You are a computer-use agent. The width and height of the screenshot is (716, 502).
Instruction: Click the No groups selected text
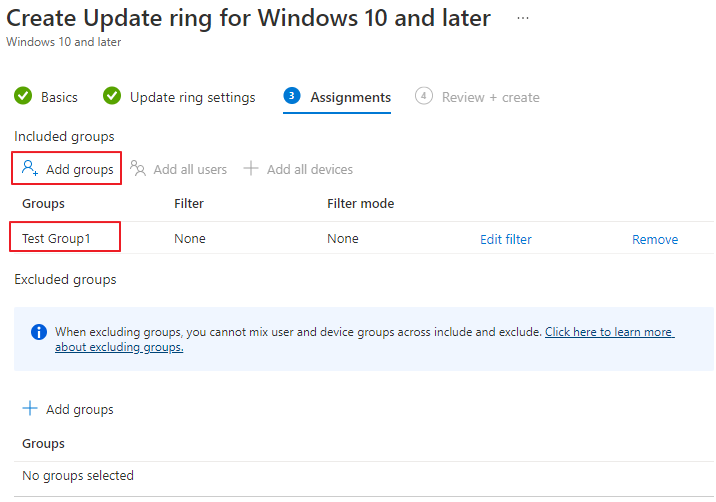78,476
